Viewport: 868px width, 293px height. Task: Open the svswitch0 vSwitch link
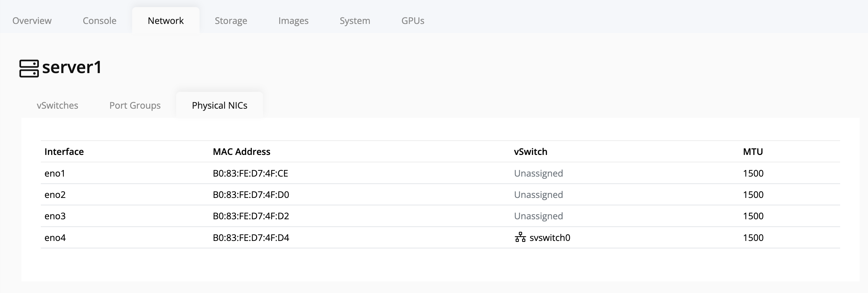pos(550,237)
